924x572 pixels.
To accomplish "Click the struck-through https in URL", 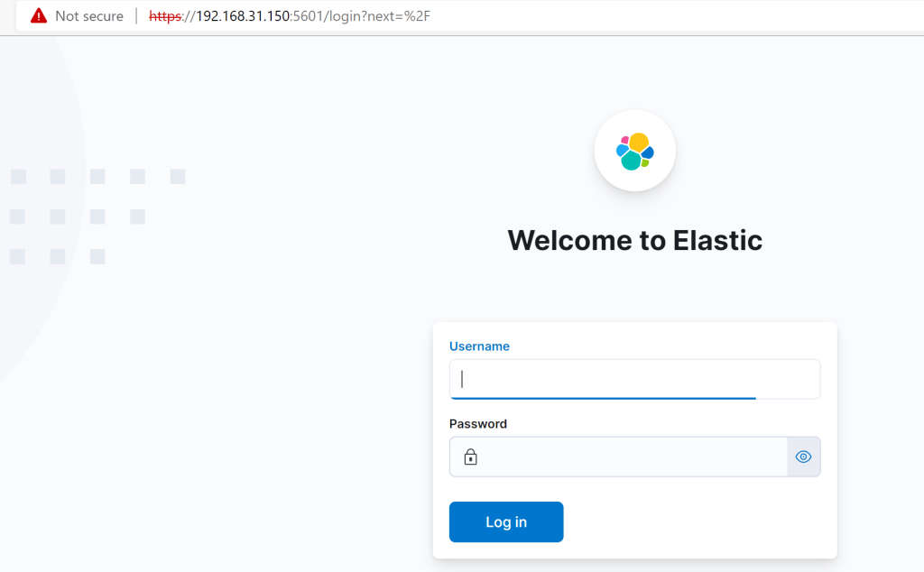I will click(165, 16).
